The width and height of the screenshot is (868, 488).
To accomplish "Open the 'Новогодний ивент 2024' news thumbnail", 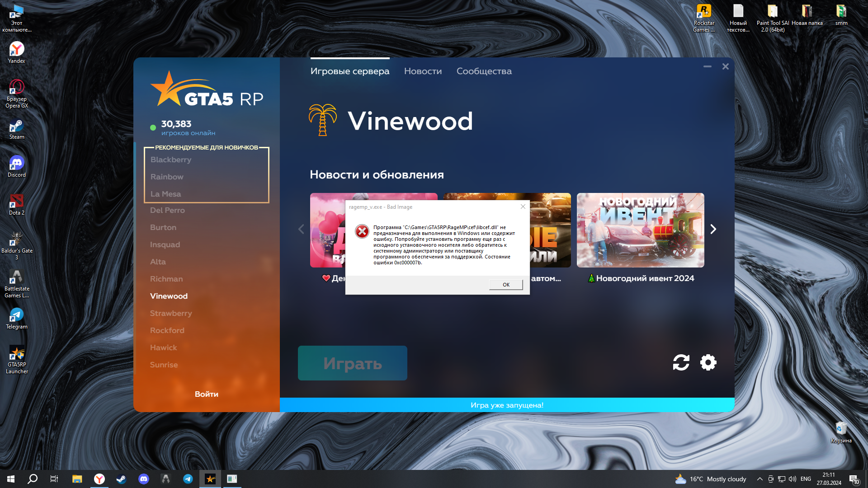I will (640, 230).
